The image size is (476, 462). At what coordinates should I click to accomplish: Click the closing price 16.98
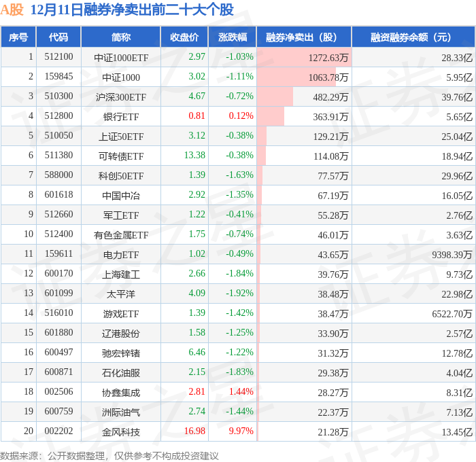[194, 431]
